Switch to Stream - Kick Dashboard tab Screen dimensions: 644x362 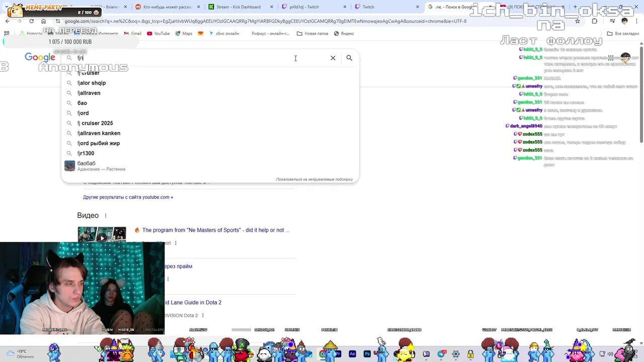pyautogui.click(x=242, y=7)
